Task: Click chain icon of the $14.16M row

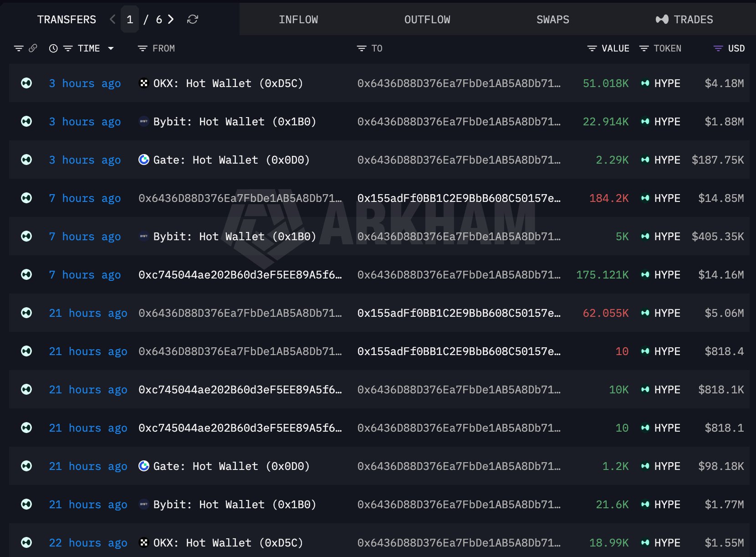Action: (26, 275)
